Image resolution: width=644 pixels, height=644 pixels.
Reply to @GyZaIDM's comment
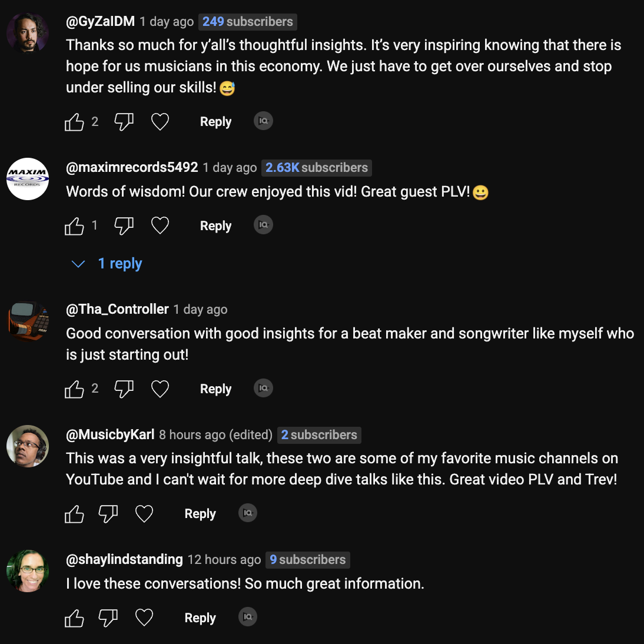[x=215, y=122]
